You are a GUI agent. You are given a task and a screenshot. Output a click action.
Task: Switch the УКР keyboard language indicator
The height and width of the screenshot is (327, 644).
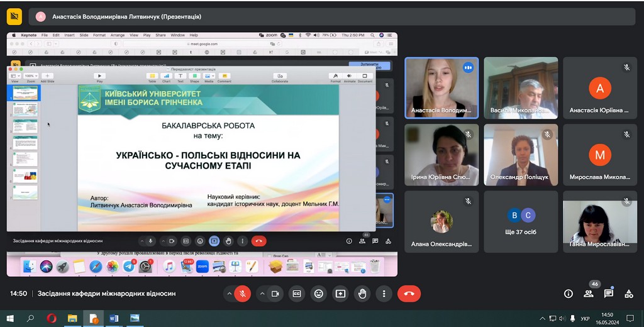pos(585,319)
